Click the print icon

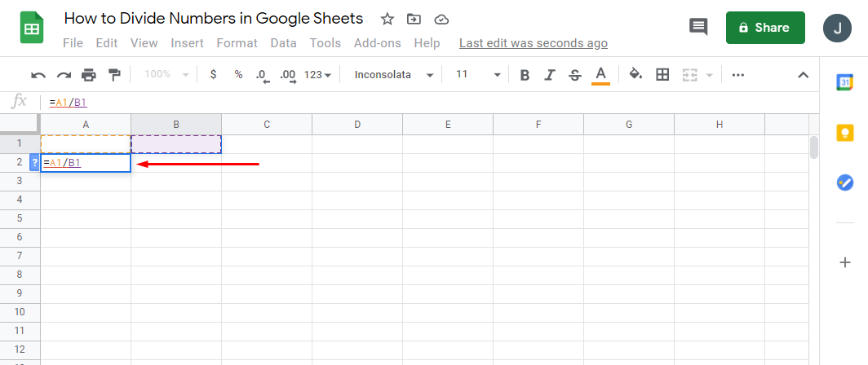click(x=89, y=75)
